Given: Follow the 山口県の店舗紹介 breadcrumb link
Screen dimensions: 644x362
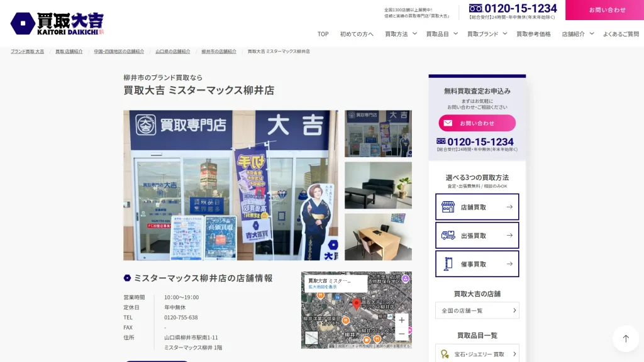Looking at the screenshot, I should click(173, 52).
